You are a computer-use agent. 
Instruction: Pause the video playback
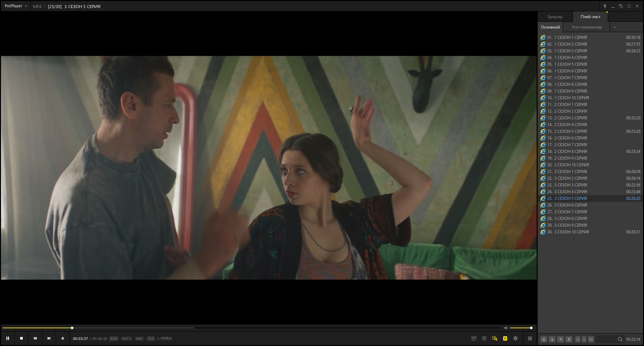click(x=8, y=338)
